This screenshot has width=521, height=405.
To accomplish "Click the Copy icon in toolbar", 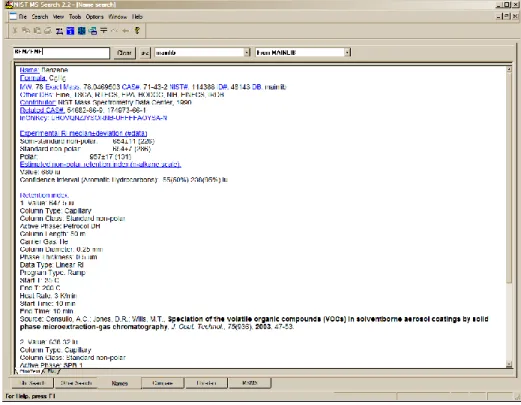I will pyautogui.click(x=26, y=31).
